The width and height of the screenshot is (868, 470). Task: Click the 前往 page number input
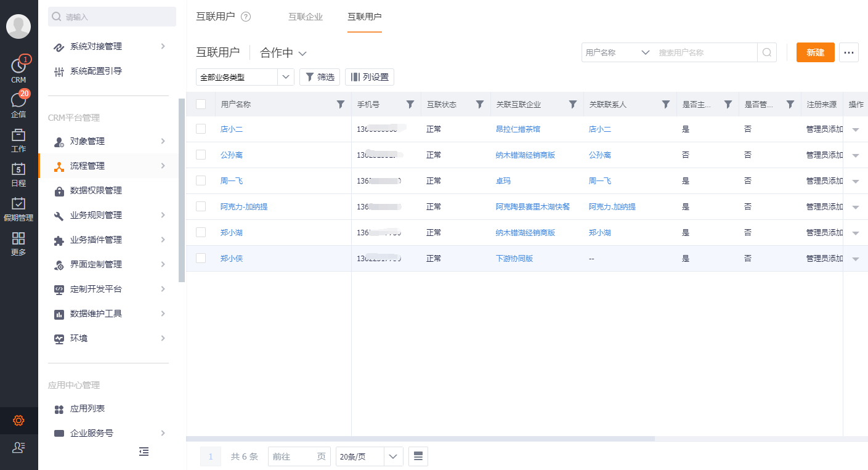click(x=299, y=456)
